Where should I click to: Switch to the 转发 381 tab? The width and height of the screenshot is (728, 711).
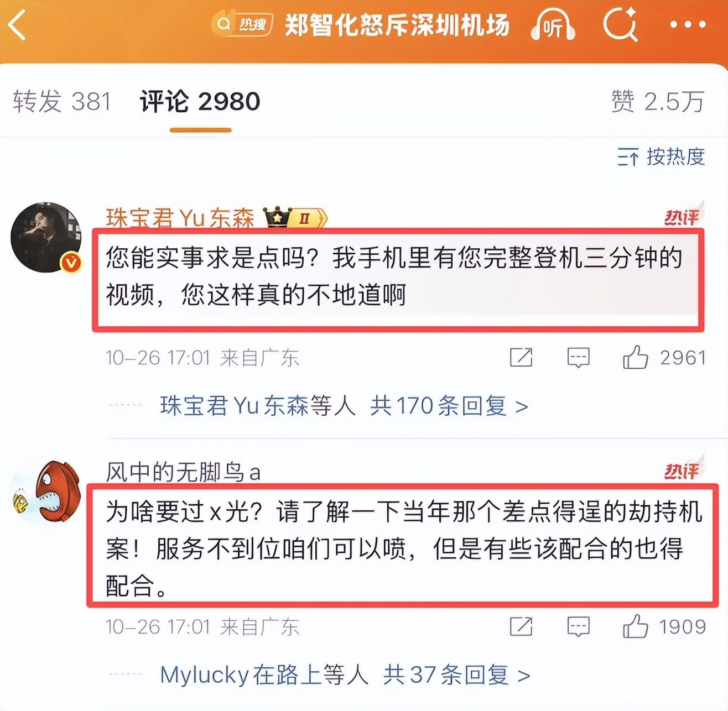point(62,102)
